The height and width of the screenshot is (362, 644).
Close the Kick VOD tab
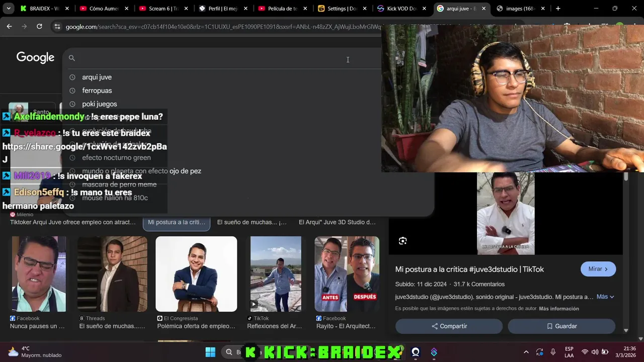point(424,9)
